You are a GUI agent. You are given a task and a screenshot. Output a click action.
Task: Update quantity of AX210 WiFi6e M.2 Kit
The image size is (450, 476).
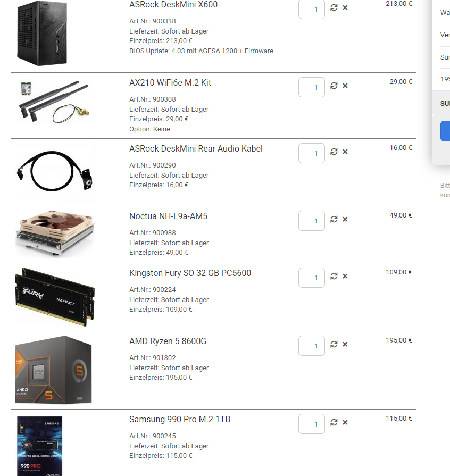coord(334,86)
